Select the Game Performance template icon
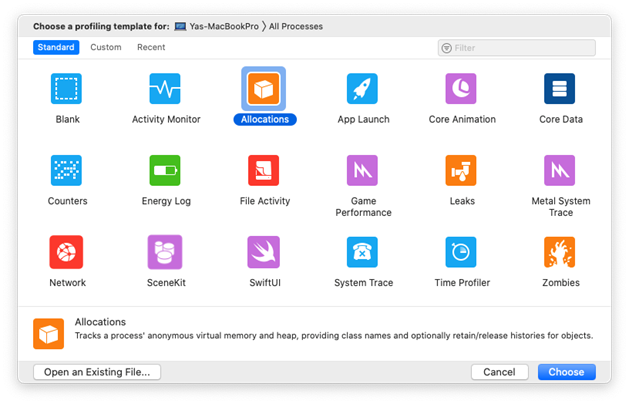This screenshot has height=404, width=629. [362, 171]
